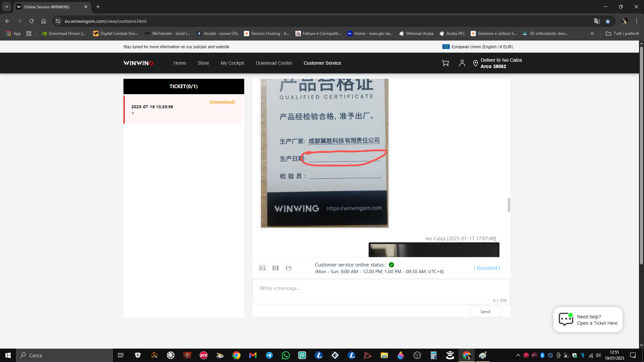Screen dimensions: 644x362
Task: Click the browser home button
Action: pyautogui.click(x=44, y=21)
